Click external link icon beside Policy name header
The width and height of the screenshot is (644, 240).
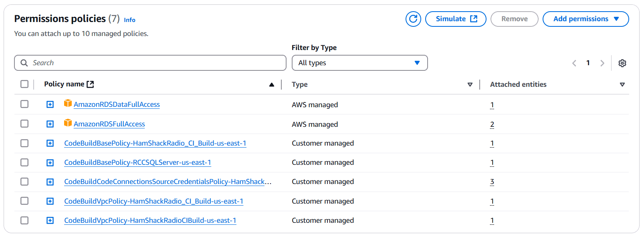(x=90, y=84)
